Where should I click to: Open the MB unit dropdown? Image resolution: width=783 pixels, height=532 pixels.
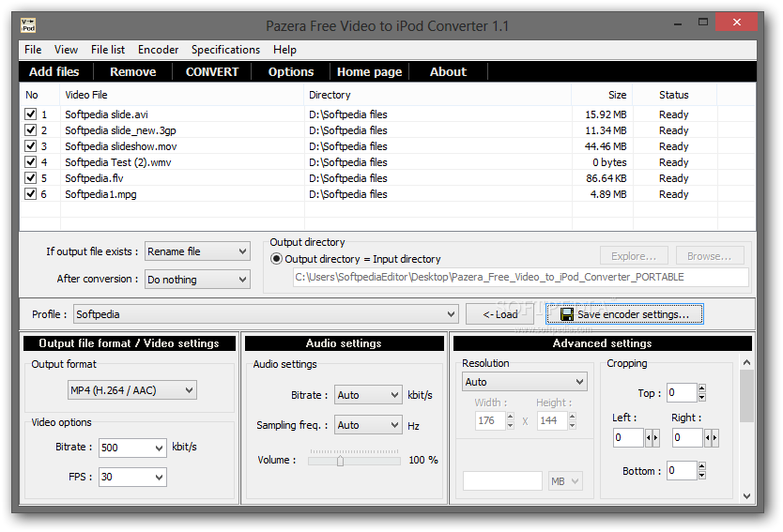point(565,481)
